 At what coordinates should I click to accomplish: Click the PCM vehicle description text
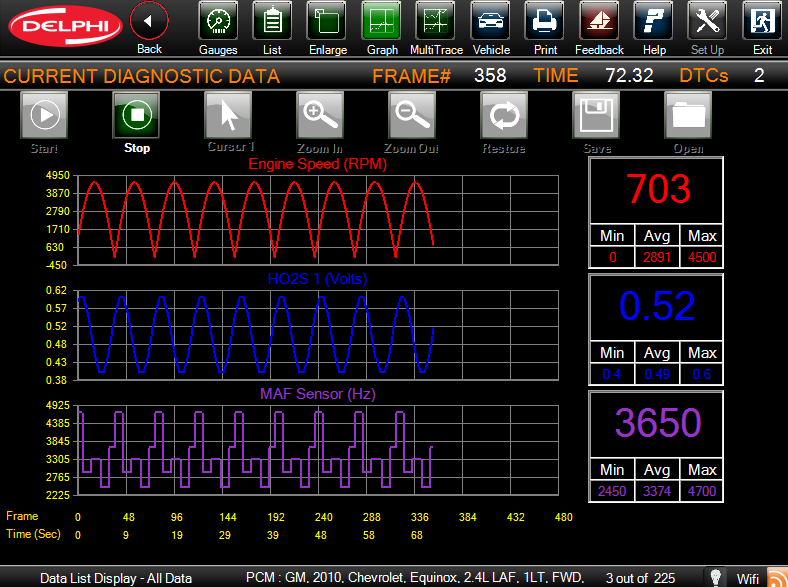tap(415, 577)
